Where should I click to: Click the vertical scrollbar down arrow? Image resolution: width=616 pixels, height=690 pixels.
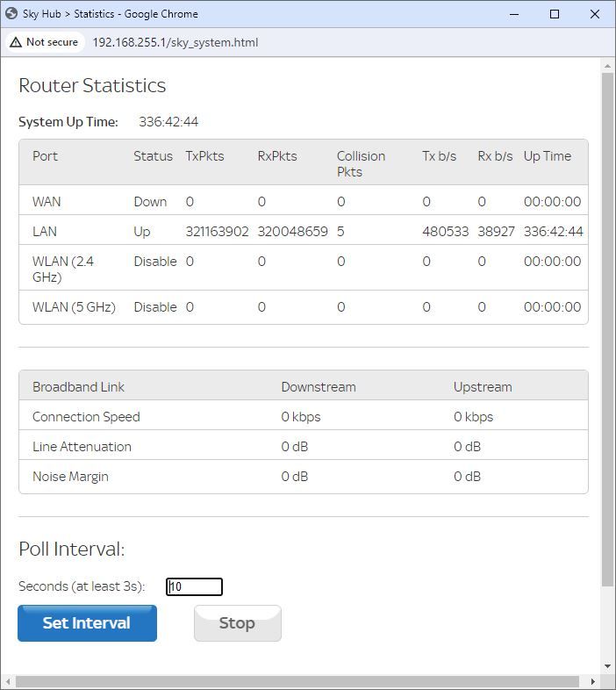608,668
